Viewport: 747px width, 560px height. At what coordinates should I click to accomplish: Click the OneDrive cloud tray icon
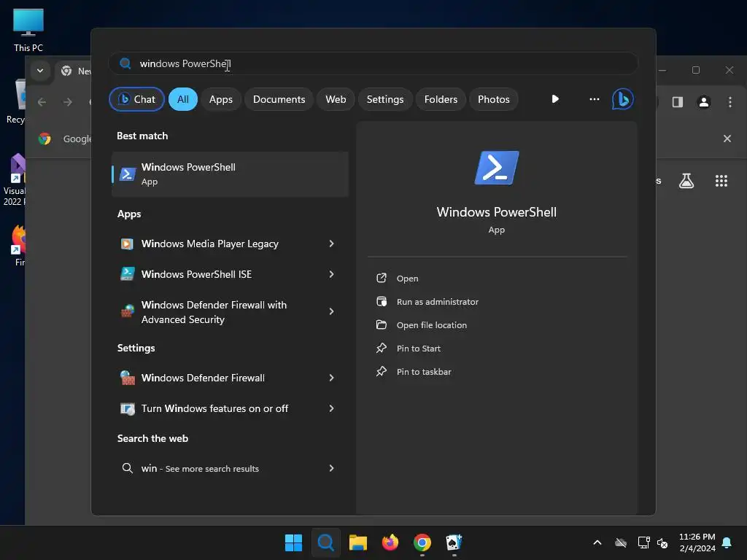(x=620, y=542)
